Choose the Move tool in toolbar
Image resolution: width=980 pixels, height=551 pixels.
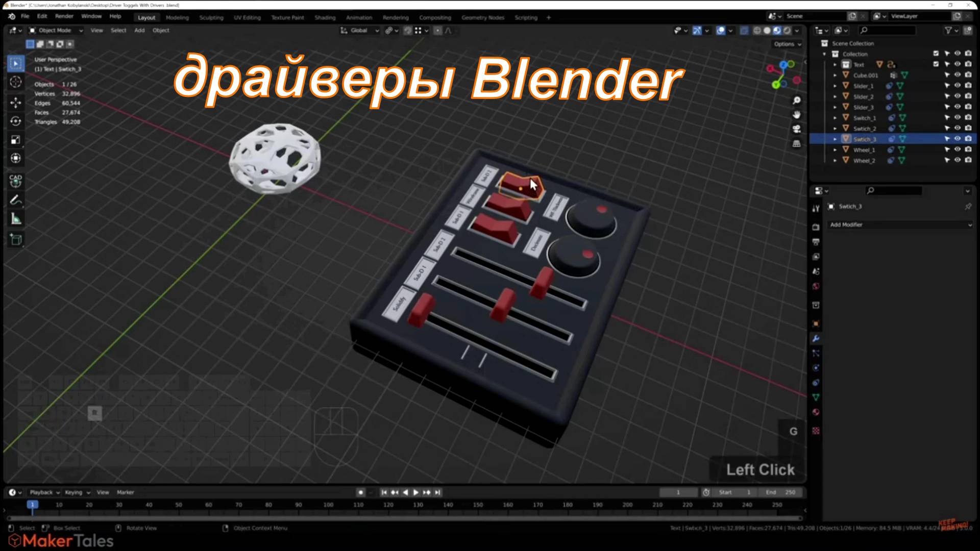tap(16, 103)
